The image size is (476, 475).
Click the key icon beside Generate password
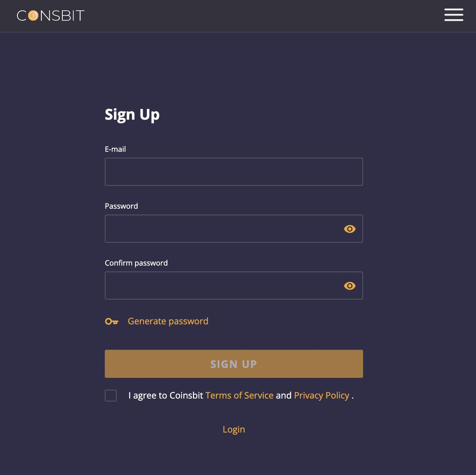tap(112, 321)
